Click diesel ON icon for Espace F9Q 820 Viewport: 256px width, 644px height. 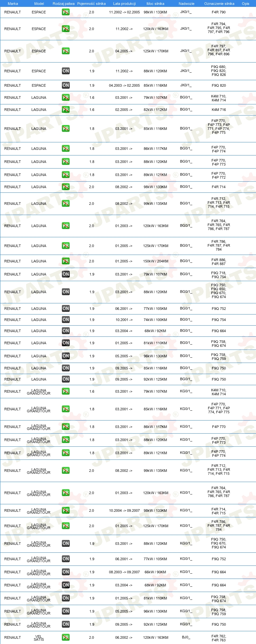tap(66, 85)
